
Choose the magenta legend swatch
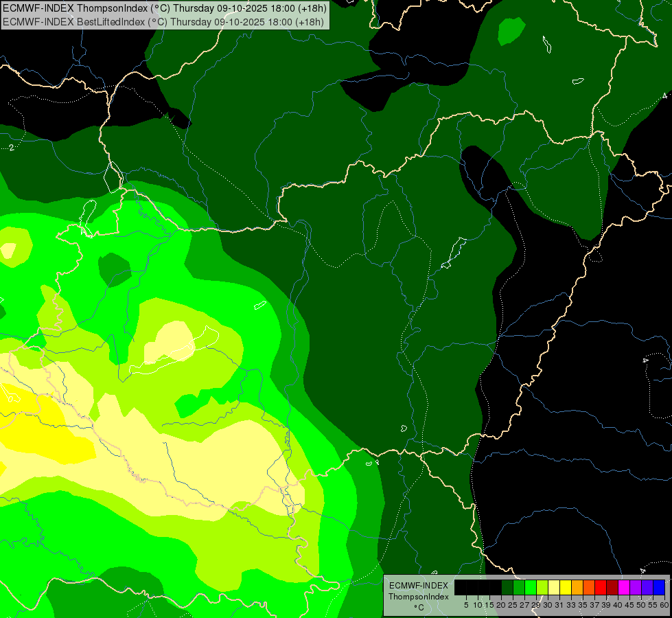point(624,587)
